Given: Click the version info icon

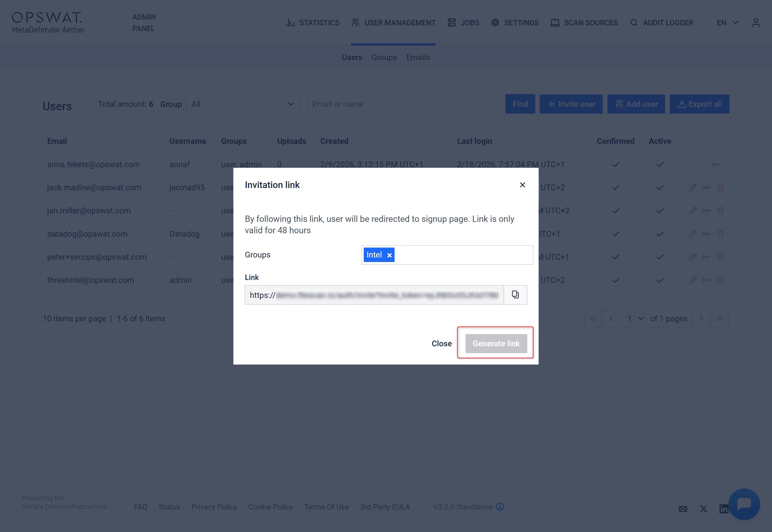Looking at the screenshot, I should tap(500, 507).
